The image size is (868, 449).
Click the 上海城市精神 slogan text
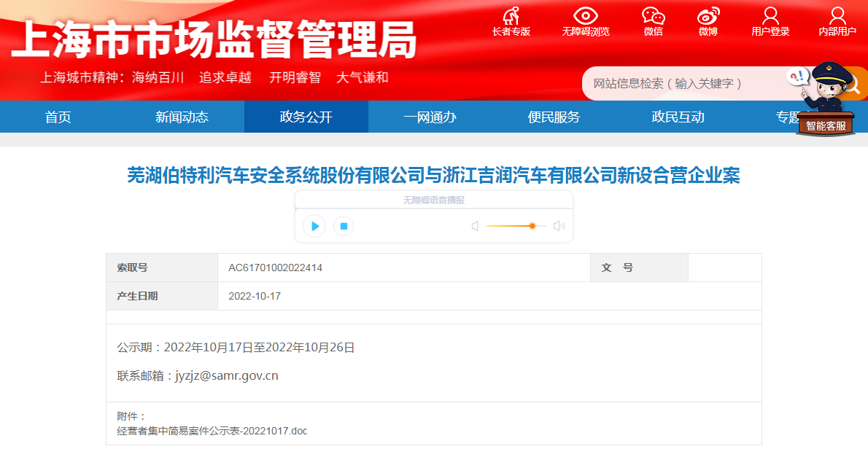214,77
